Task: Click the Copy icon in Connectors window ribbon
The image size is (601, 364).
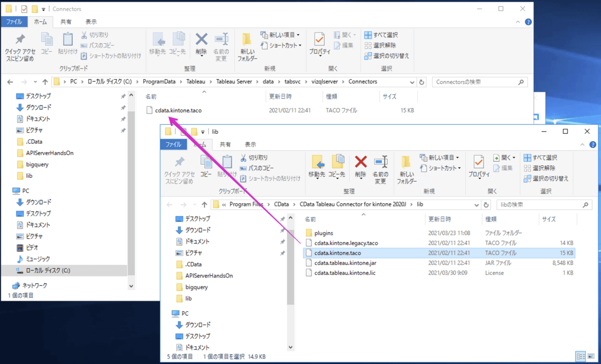Action: pos(47,44)
